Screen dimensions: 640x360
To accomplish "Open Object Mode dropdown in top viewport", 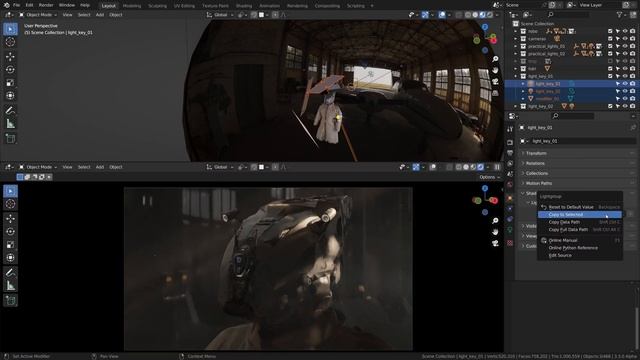I will pyautogui.click(x=38, y=15).
